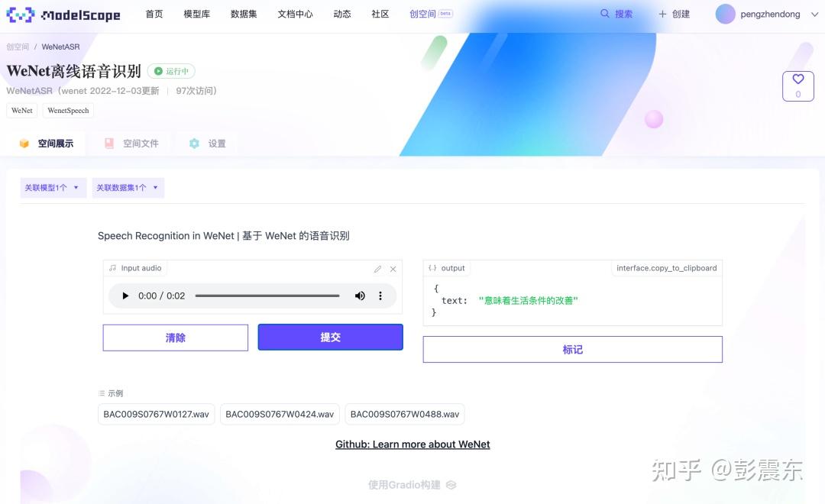
Task: Open 模型库 in the navigation bar
Action: (197, 15)
